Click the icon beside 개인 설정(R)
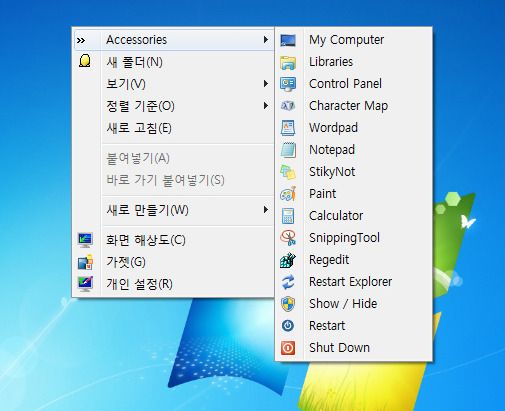 (85, 284)
